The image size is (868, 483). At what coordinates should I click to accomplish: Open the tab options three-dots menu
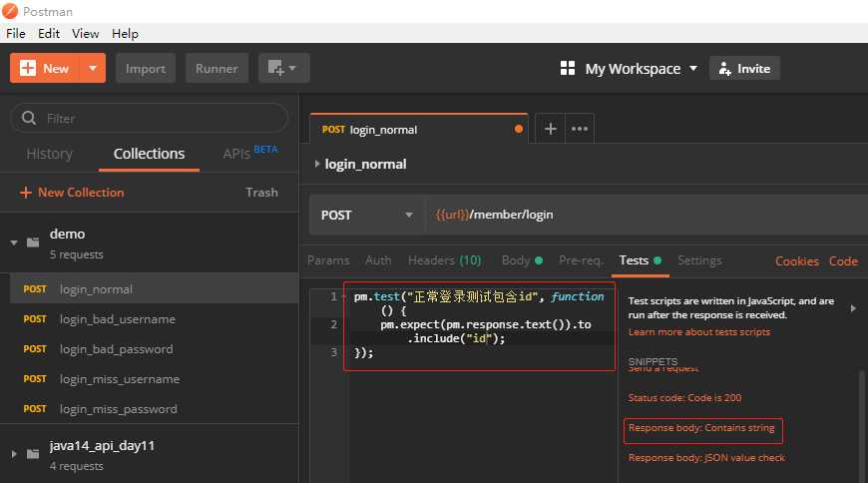click(580, 129)
